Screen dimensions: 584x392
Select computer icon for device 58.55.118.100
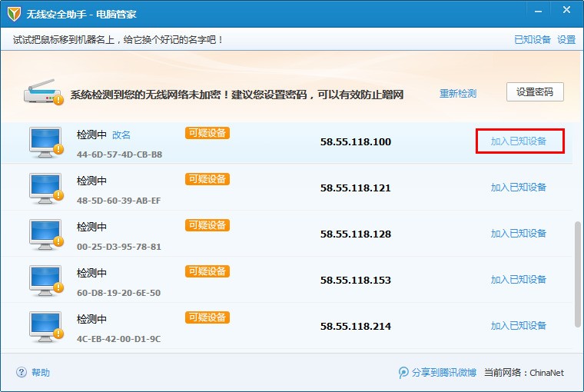click(x=47, y=143)
